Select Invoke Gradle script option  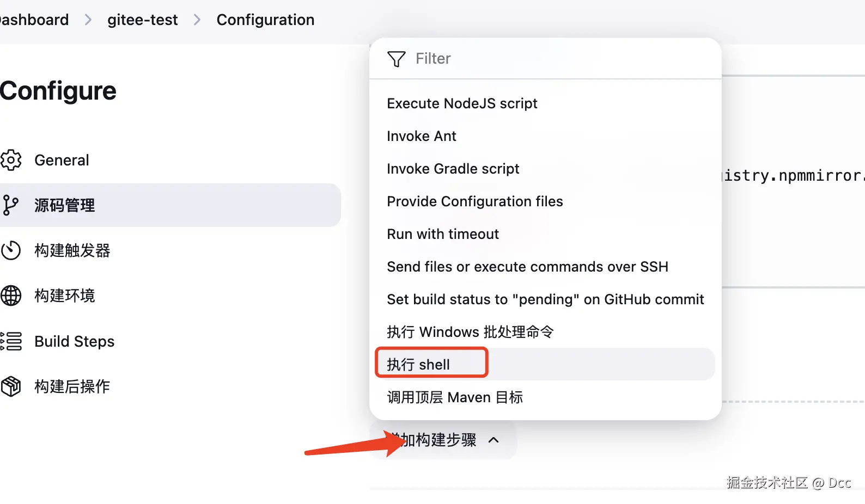point(453,169)
